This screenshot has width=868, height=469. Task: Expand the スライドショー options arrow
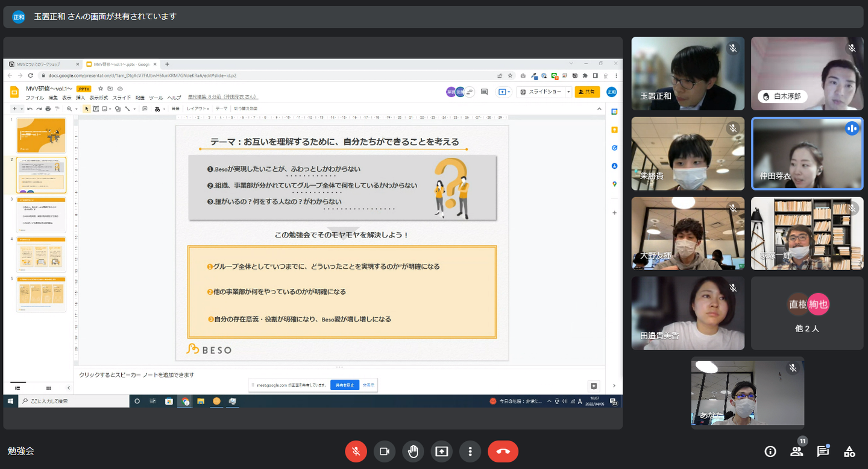click(567, 92)
